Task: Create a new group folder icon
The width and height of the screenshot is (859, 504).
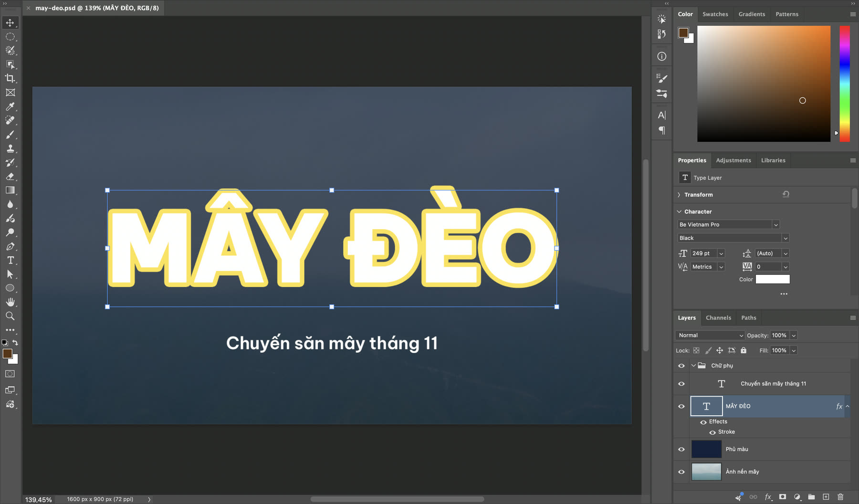Action: tap(811, 497)
